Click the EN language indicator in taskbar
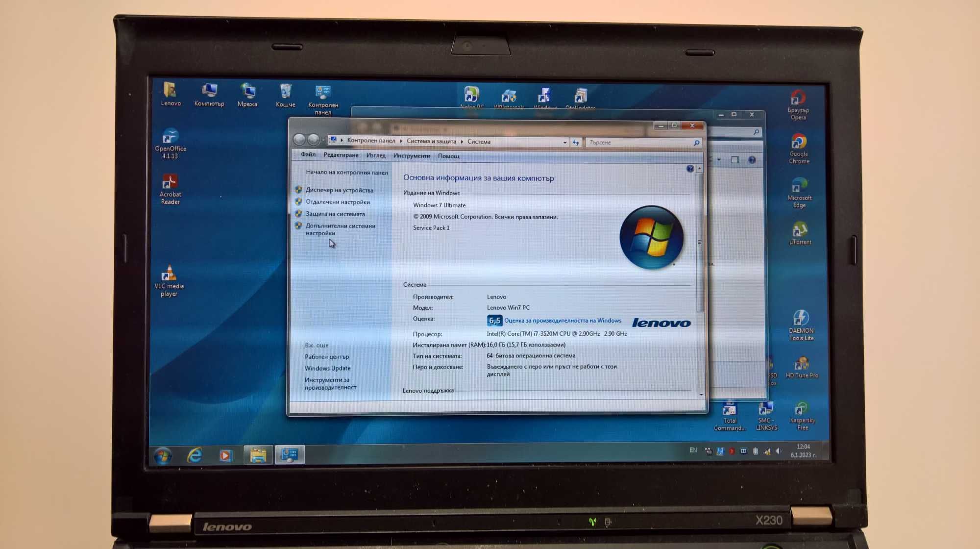 693,450
